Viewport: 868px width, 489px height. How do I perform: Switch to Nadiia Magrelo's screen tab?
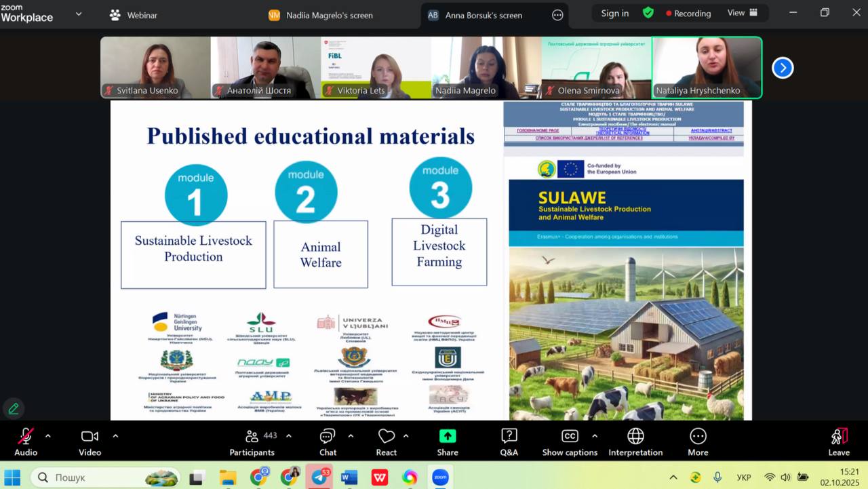321,15
